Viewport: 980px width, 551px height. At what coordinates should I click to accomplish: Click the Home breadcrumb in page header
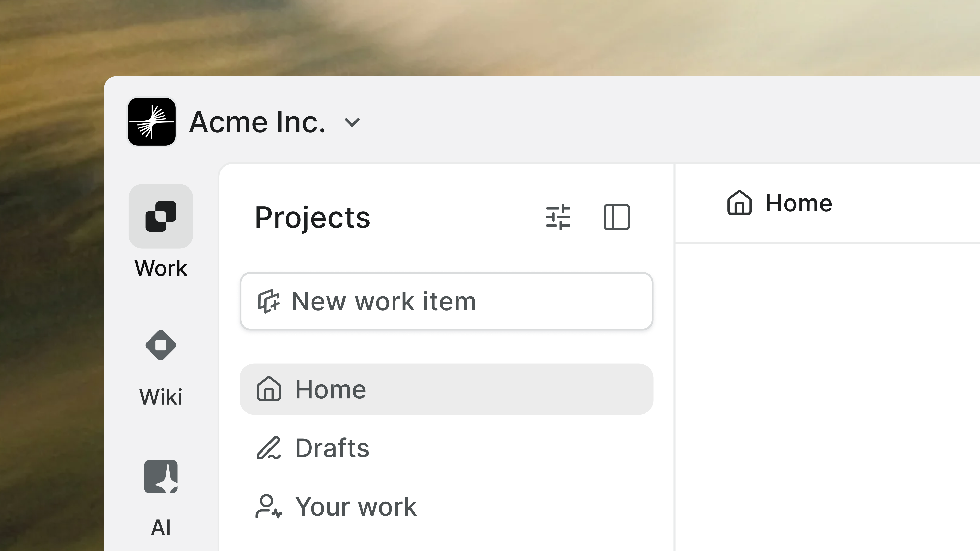(779, 203)
